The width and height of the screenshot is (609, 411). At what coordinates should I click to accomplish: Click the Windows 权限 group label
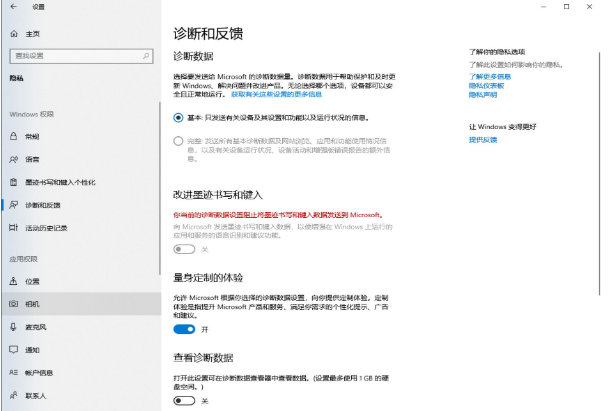pyautogui.click(x=31, y=114)
